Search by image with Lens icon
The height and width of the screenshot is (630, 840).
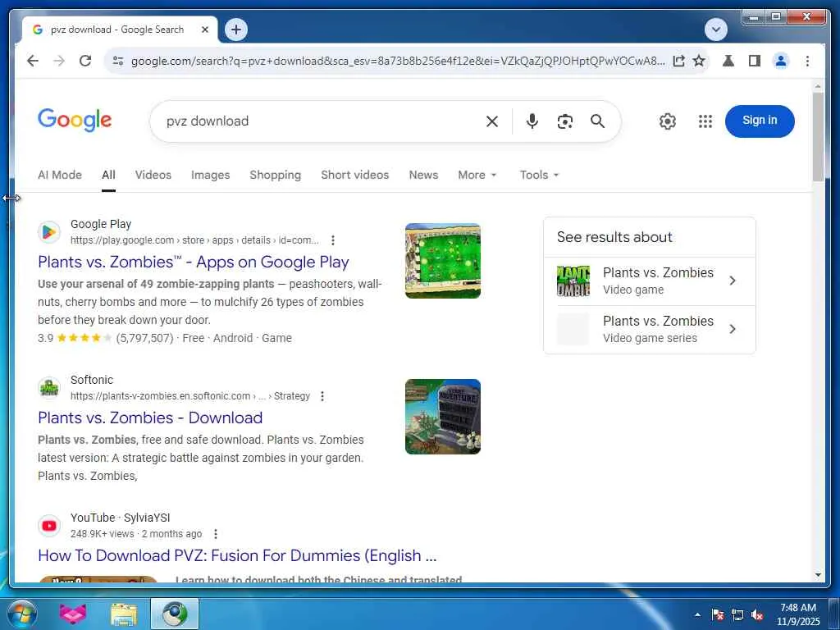(x=564, y=121)
